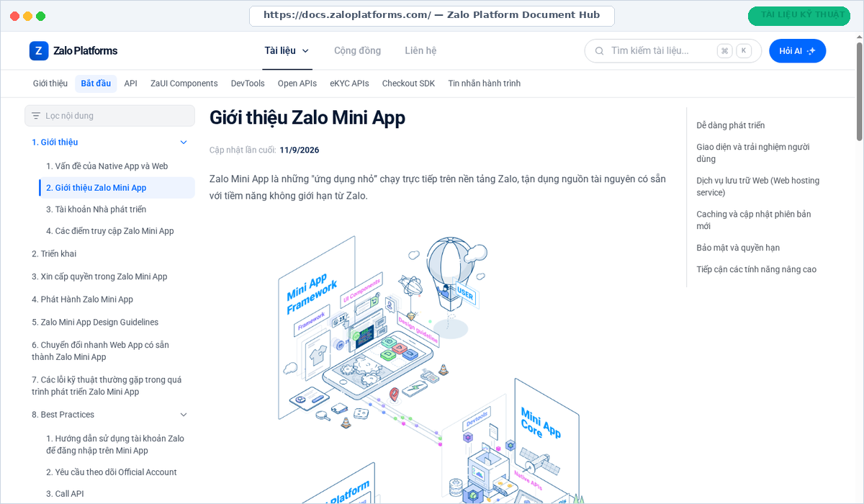Open the ZaUI Components tab
The height and width of the screenshot is (504, 864).
point(184,84)
